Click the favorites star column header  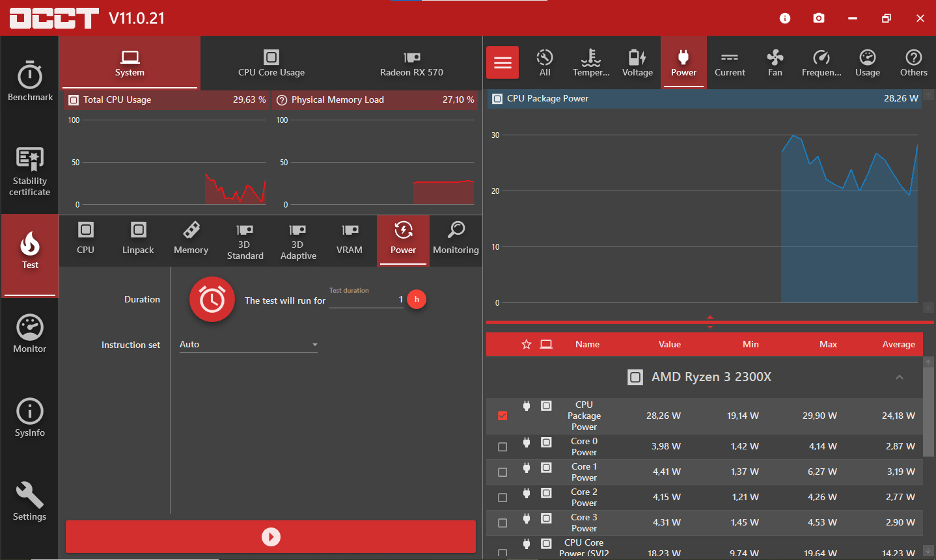pos(527,345)
